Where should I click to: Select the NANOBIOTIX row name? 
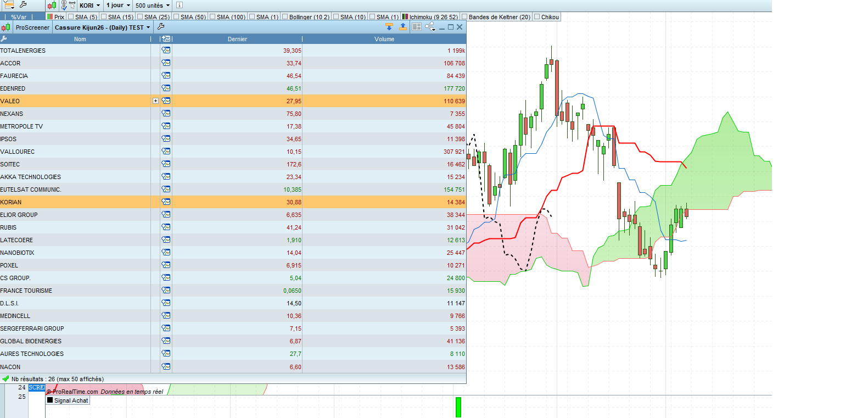(x=17, y=253)
